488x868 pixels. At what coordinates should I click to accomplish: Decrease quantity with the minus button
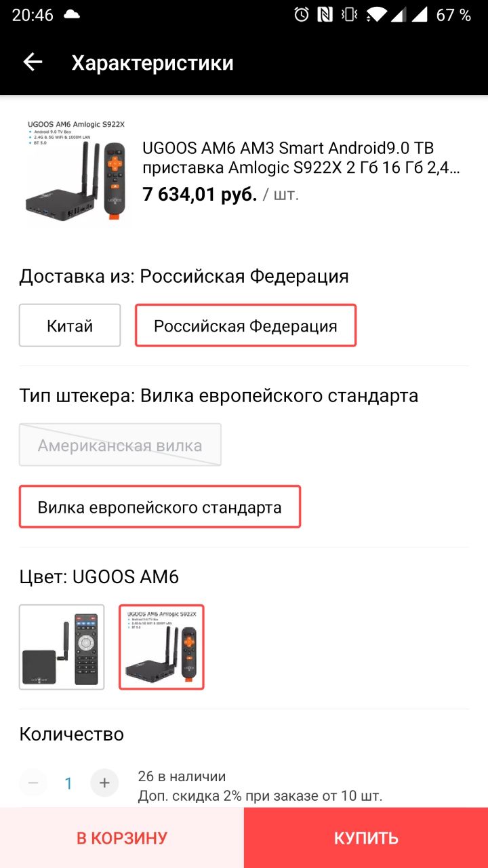(33, 783)
